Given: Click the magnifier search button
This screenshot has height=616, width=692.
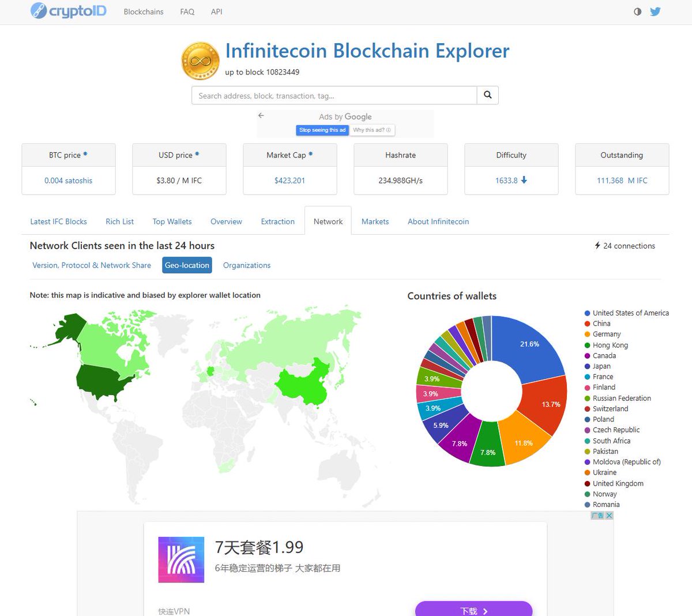Looking at the screenshot, I should 487,95.
